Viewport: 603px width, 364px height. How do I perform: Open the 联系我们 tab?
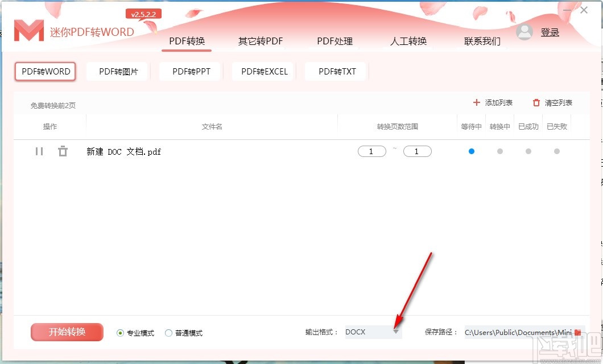pyautogui.click(x=482, y=41)
